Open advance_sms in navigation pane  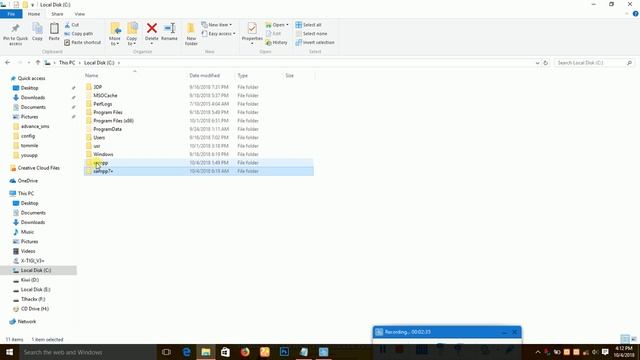(x=35, y=127)
